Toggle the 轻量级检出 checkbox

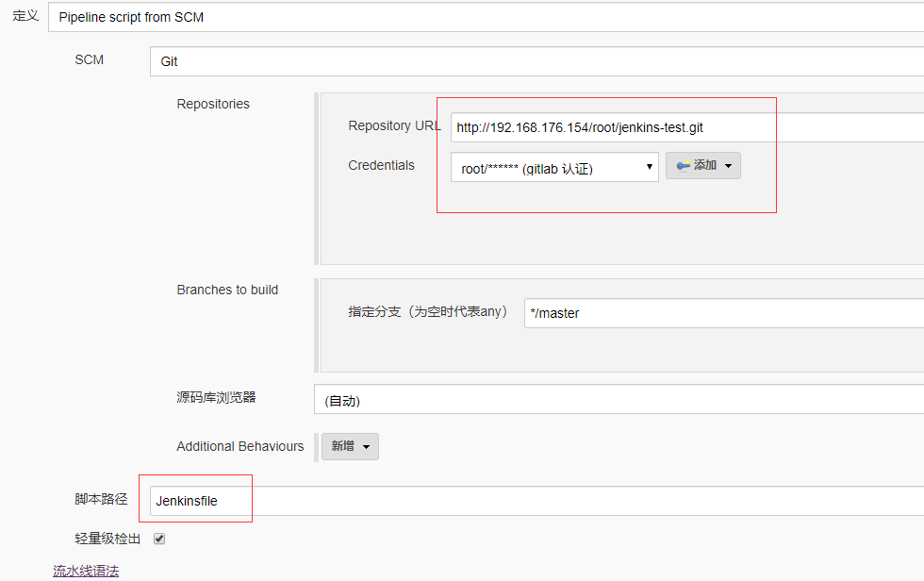tap(159, 539)
